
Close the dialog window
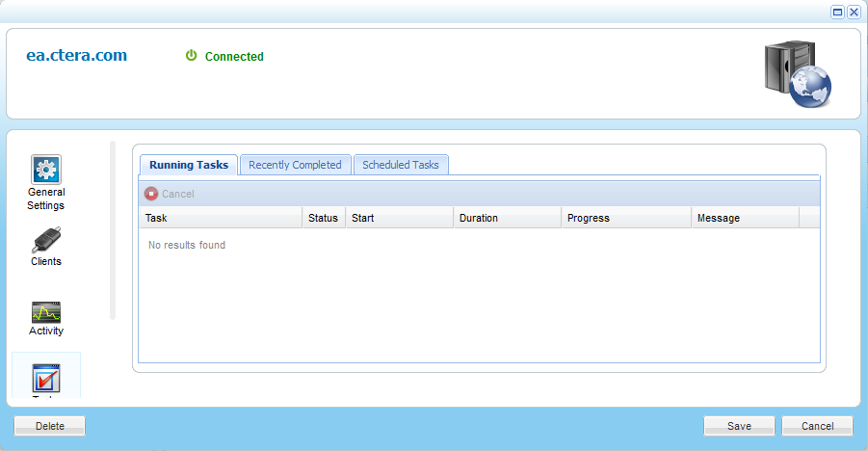855,13
